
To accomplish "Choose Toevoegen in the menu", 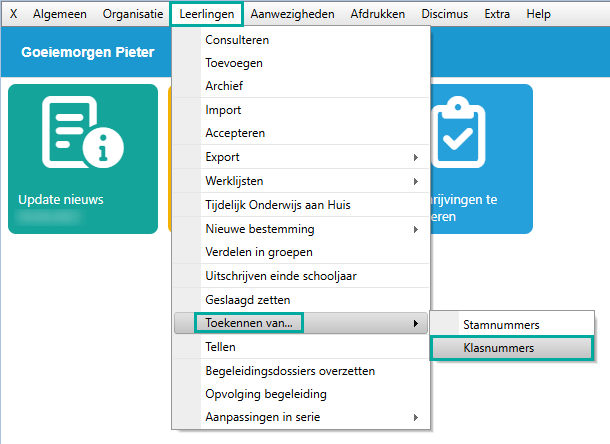I will (234, 63).
